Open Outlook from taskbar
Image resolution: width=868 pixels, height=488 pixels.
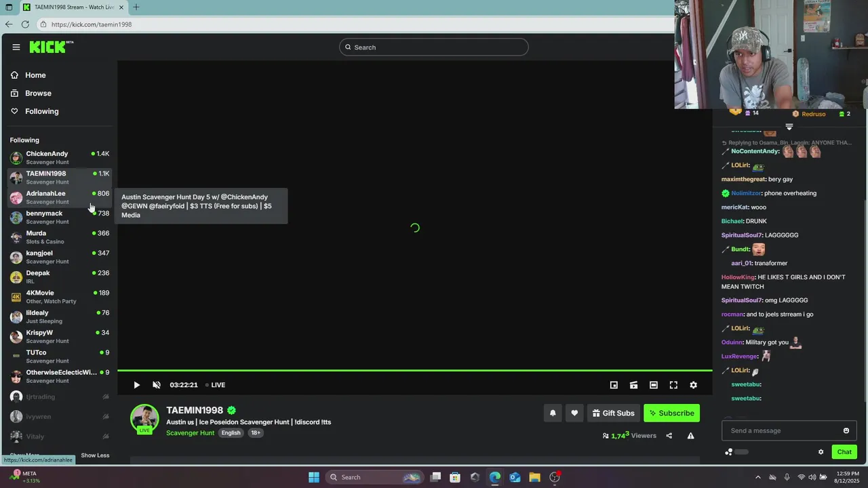point(515,477)
